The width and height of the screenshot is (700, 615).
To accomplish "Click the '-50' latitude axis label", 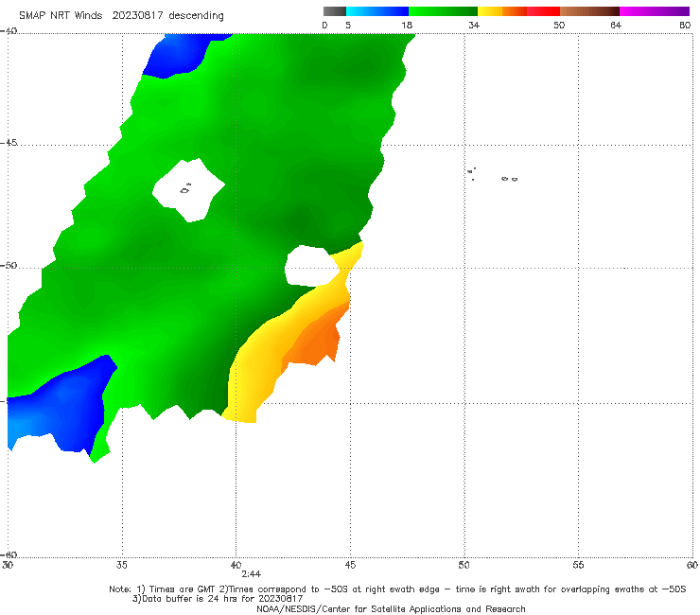I will coord(9,265).
